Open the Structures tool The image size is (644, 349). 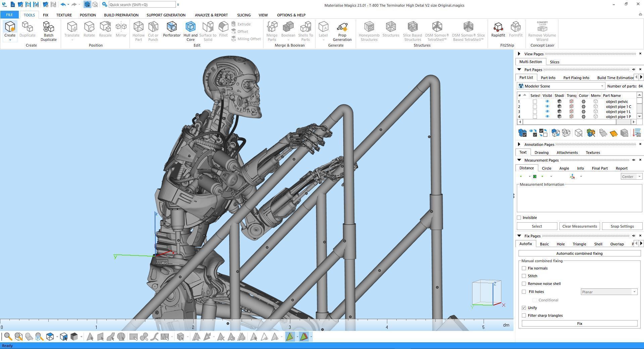(x=391, y=30)
